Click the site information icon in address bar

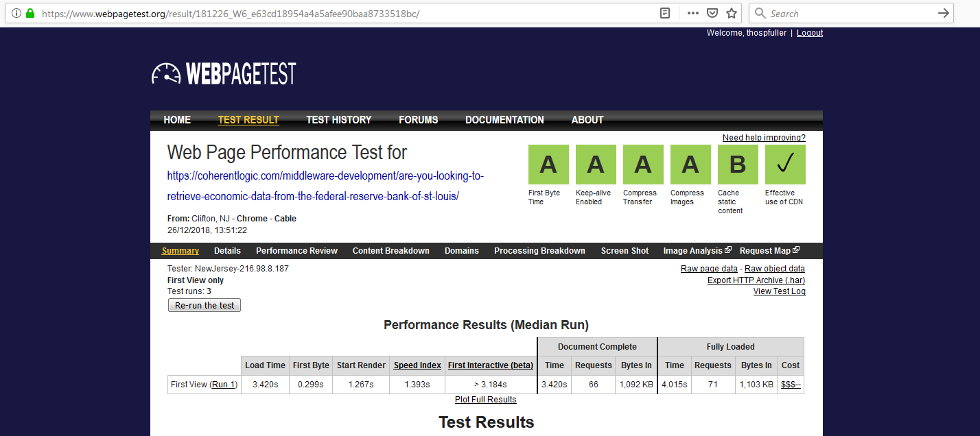tap(16, 13)
